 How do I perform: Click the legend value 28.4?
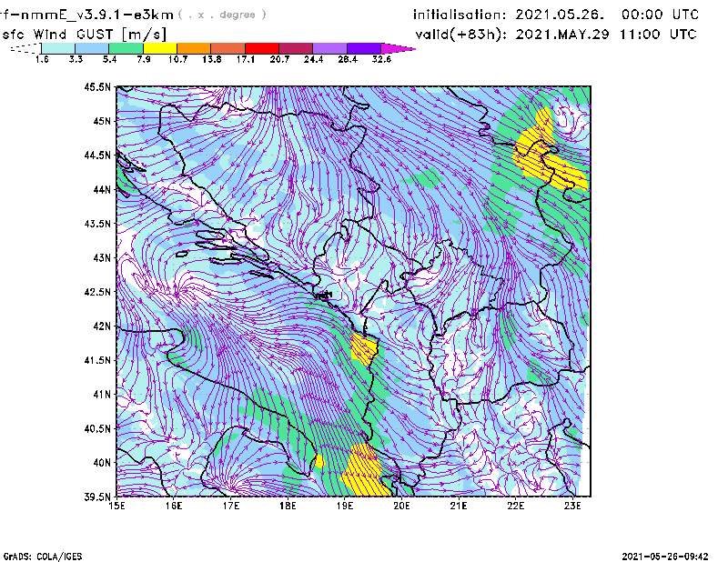[x=348, y=59]
